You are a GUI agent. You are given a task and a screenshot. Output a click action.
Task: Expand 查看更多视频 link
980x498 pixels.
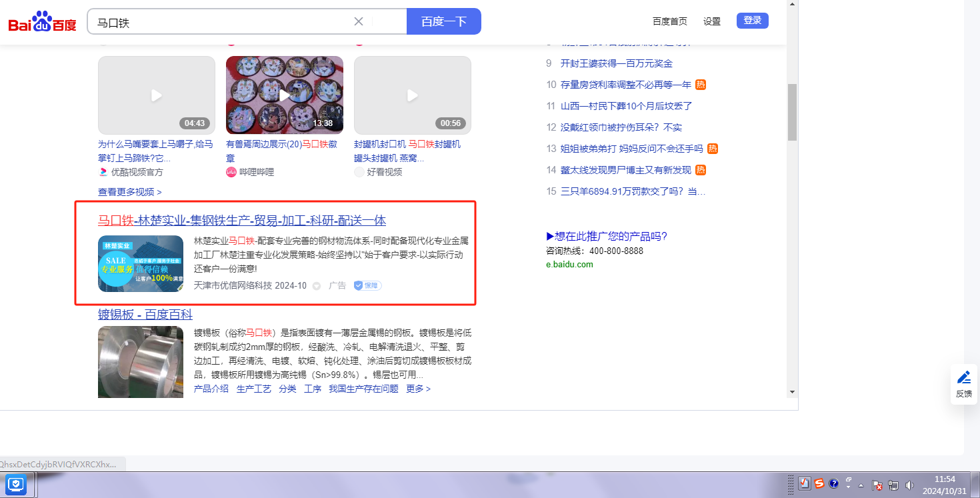coord(129,192)
